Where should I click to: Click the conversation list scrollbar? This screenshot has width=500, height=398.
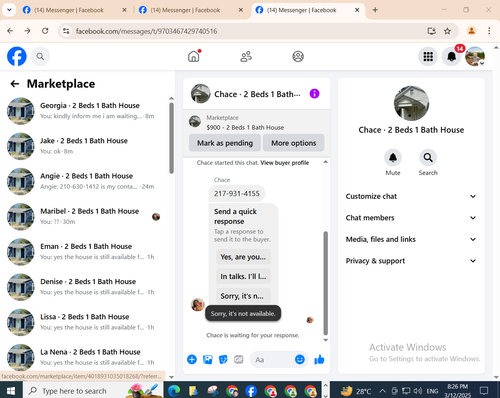tap(171, 138)
